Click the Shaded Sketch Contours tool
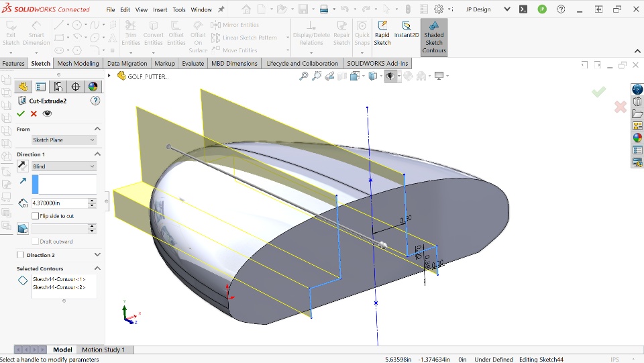The height and width of the screenshot is (363, 644). (x=433, y=37)
